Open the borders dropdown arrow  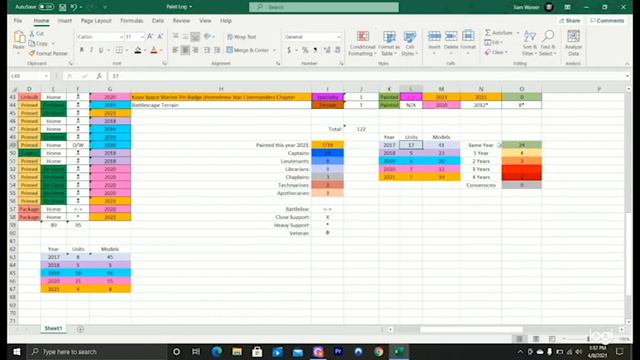[x=127, y=50]
